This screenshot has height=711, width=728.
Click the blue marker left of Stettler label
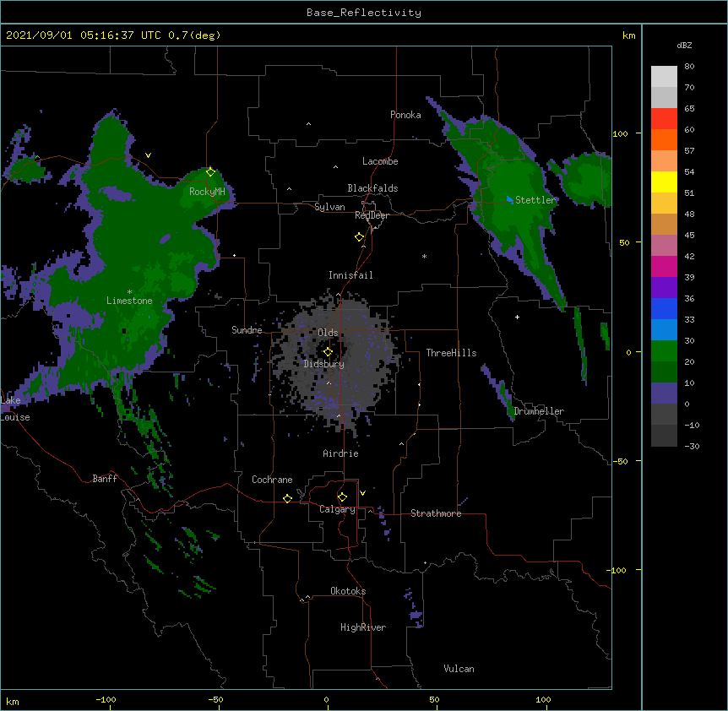510,199
